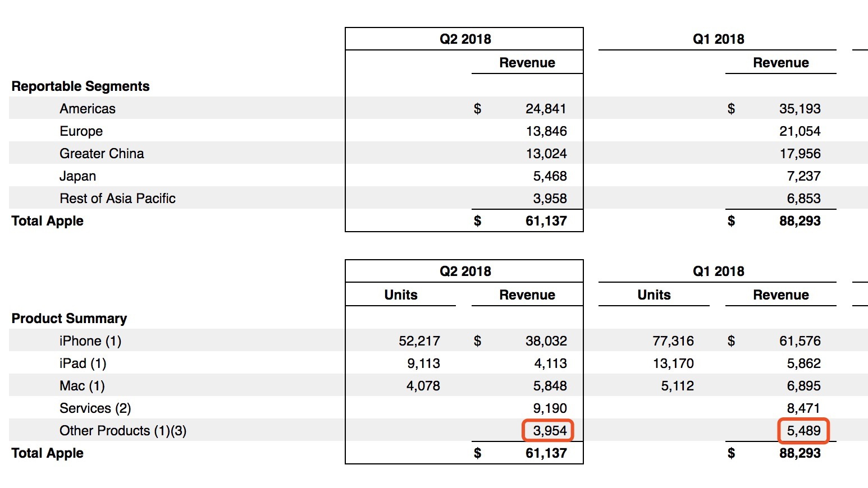Click Q2 2018 header in Product Summary table

pyautogui.click(x=465, y=271)
